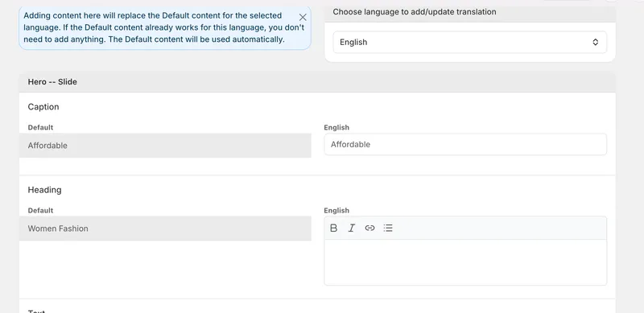This screenshot has width=644, height=313.
Task: Insert bulleted list in Heading editor
Action: click(x=388, y=228)
